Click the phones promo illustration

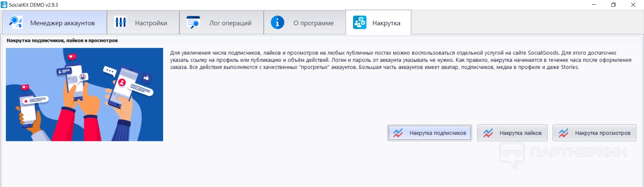point(85,94)
